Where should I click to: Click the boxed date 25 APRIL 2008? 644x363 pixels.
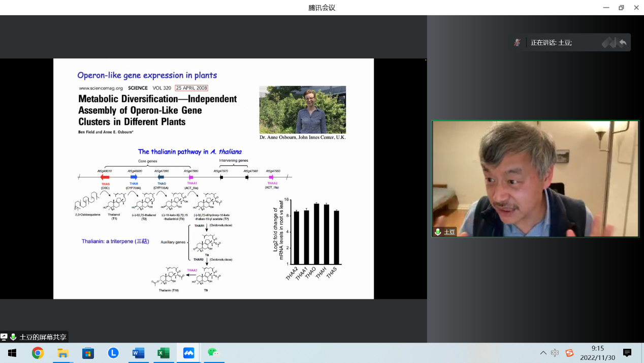pyautogui.click(x=191, y=88)
